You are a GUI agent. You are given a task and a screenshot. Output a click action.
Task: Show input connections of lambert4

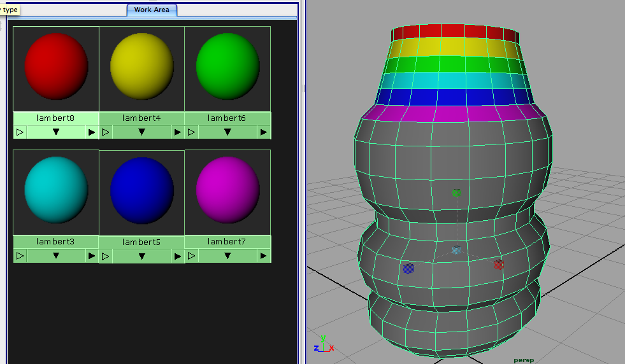click(106, 132)
